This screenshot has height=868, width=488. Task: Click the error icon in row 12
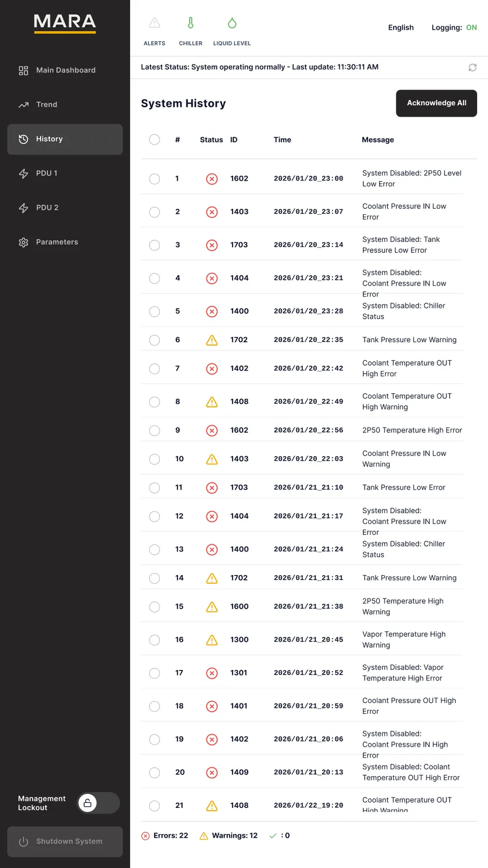[212, 516]
